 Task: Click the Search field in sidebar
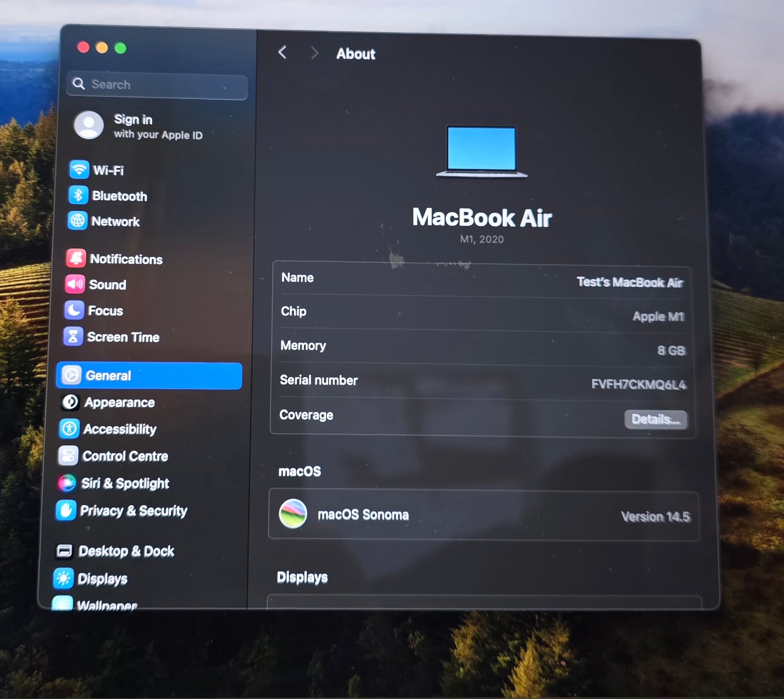pyautogui.click(x=158, y=85)
